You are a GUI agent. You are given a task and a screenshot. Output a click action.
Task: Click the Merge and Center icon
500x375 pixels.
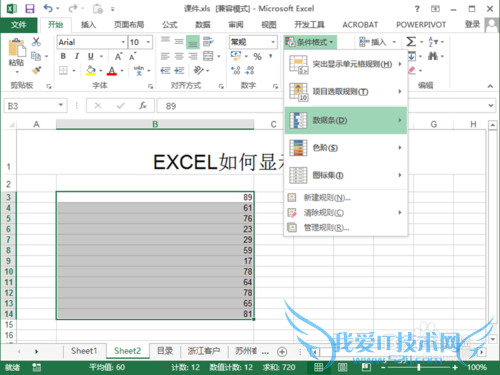(208, 56)
